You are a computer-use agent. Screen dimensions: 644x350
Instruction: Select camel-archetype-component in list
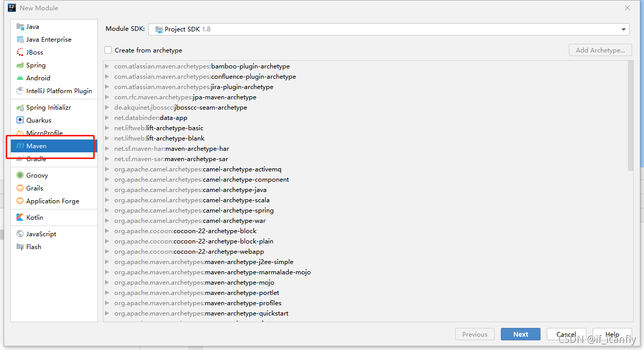click(x=201, y=180)
